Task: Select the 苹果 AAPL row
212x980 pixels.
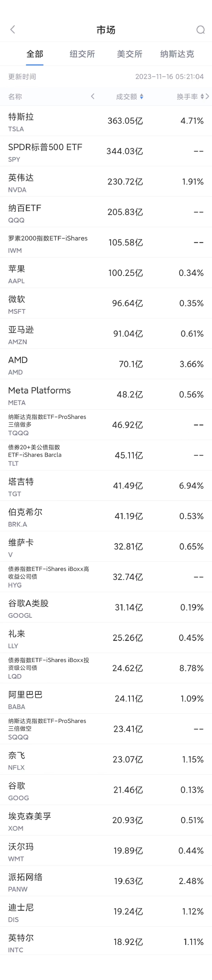Action: (x=106, y=273)
